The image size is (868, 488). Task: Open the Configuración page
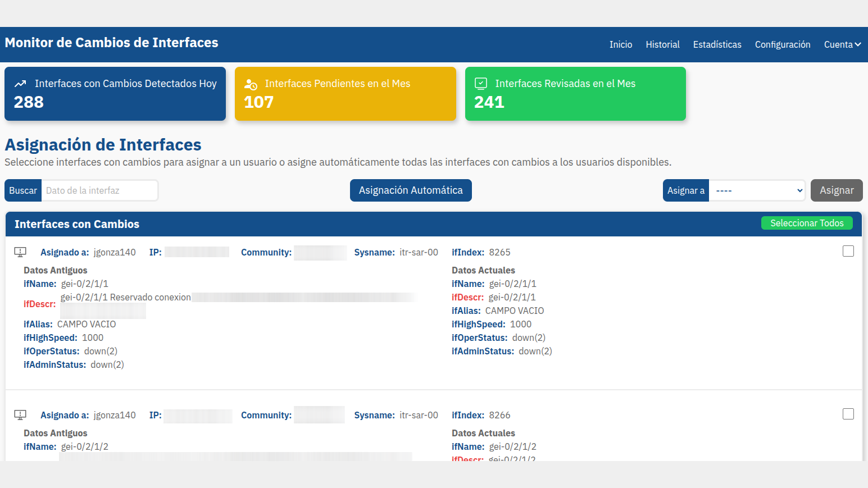[783, 44]
